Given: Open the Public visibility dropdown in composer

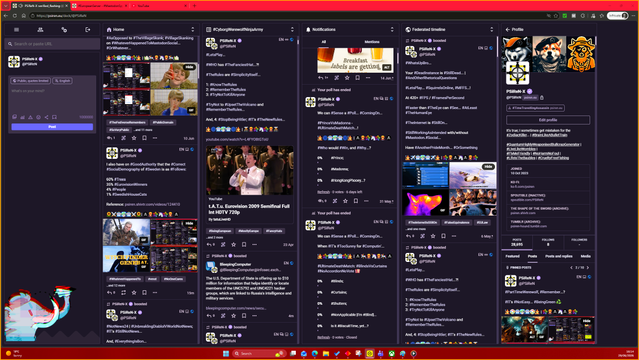Looking at the screenshot, I should coord(31,81).
